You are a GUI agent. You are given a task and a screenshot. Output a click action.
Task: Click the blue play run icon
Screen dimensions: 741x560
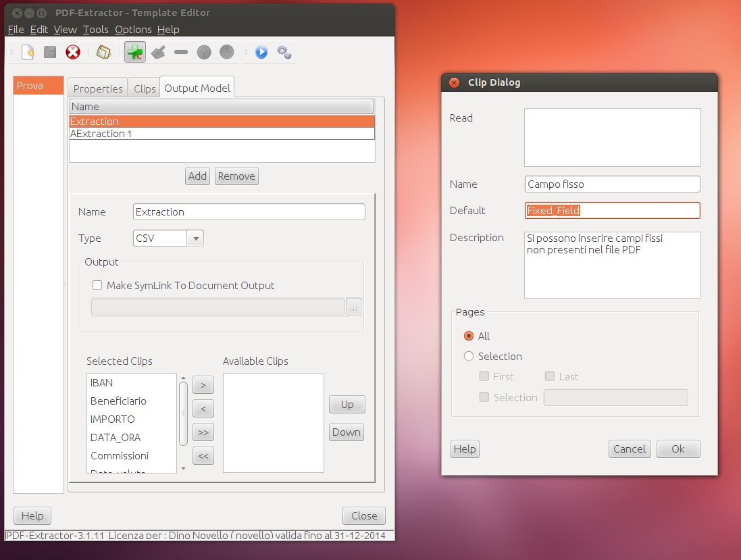click(261, 52)
